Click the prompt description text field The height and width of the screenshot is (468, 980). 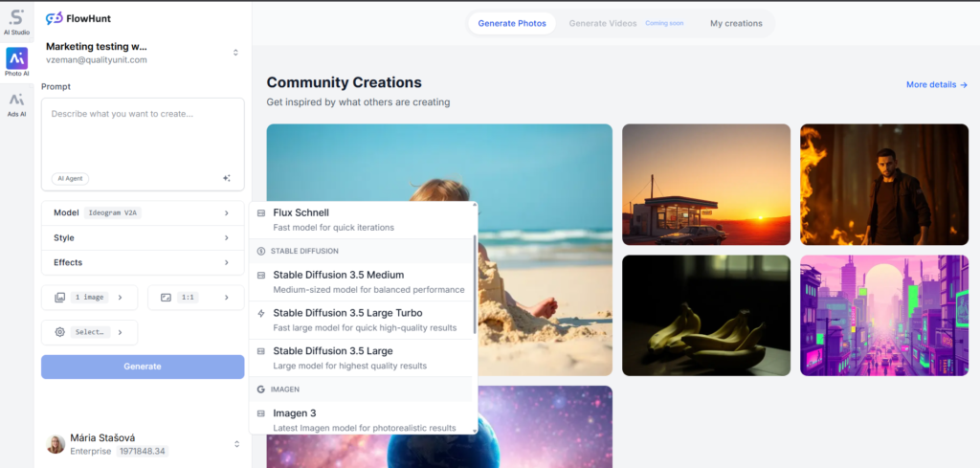pos(143,134)
